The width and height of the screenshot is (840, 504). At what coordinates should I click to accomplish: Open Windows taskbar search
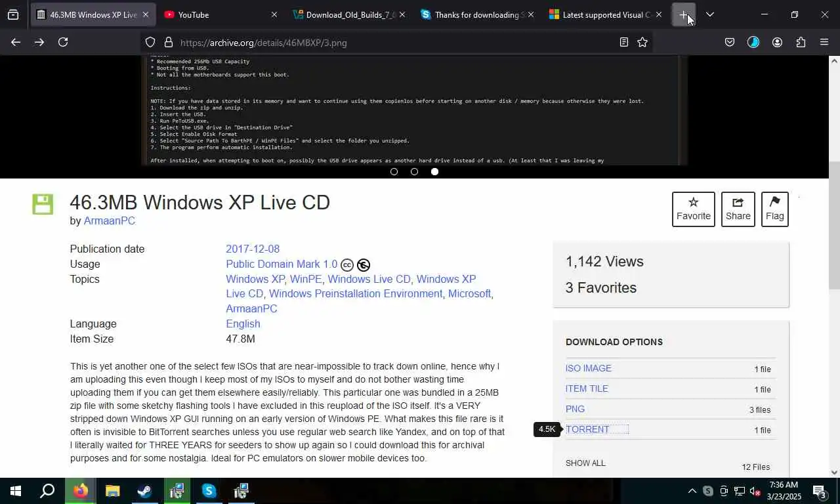[47, 491]
